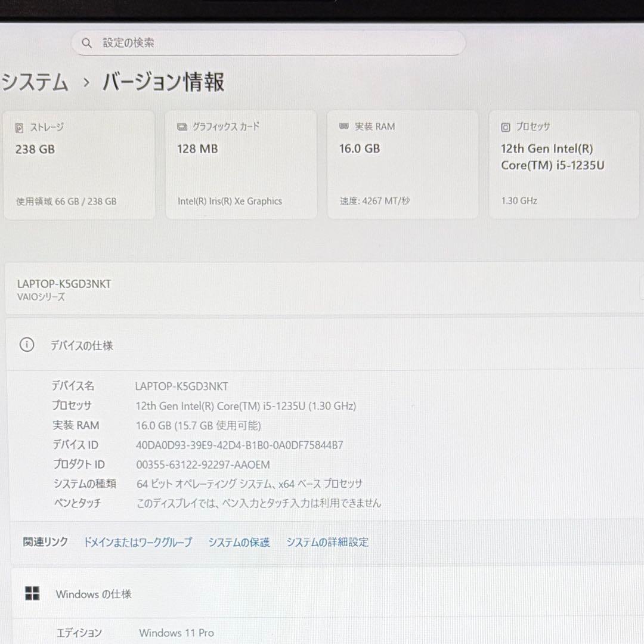Click the デバイスの仕様 info icon
The width and height of the screenshot is (644, 644).
pos(27,345)
